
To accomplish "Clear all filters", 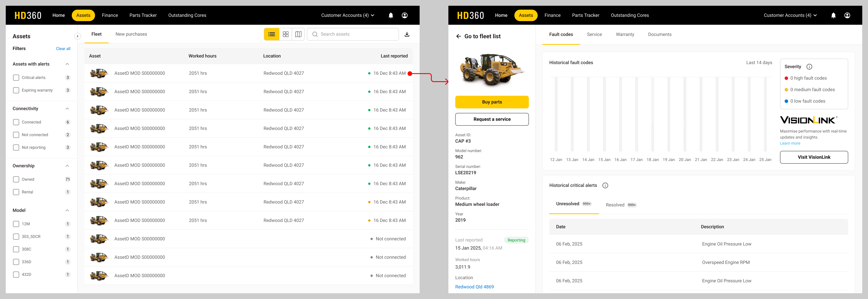I will (63, 49).
